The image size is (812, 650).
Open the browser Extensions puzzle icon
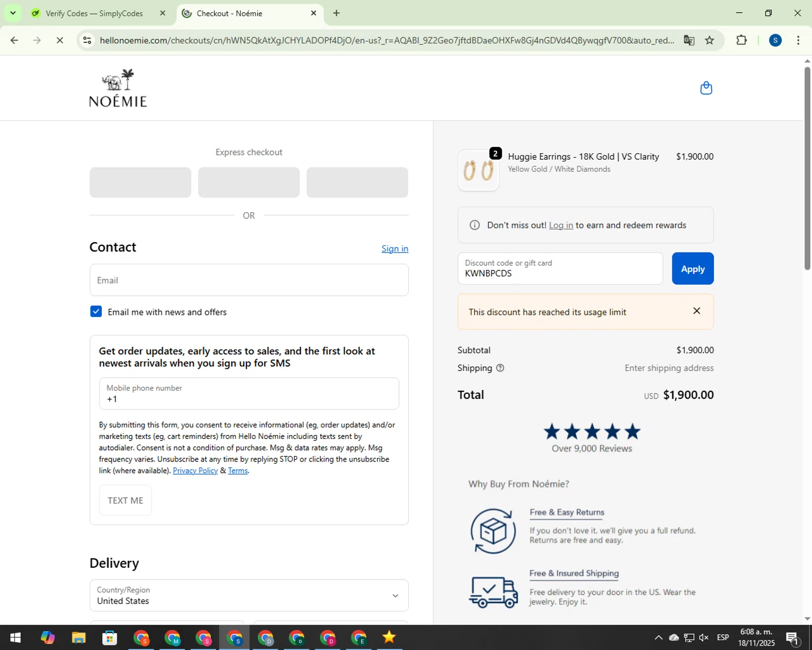[742, 40]
